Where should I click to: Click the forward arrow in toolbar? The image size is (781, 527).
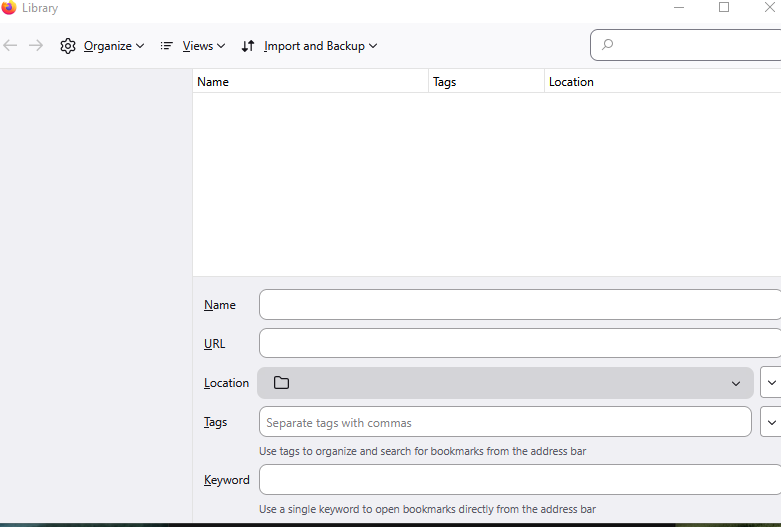(36, 46)
